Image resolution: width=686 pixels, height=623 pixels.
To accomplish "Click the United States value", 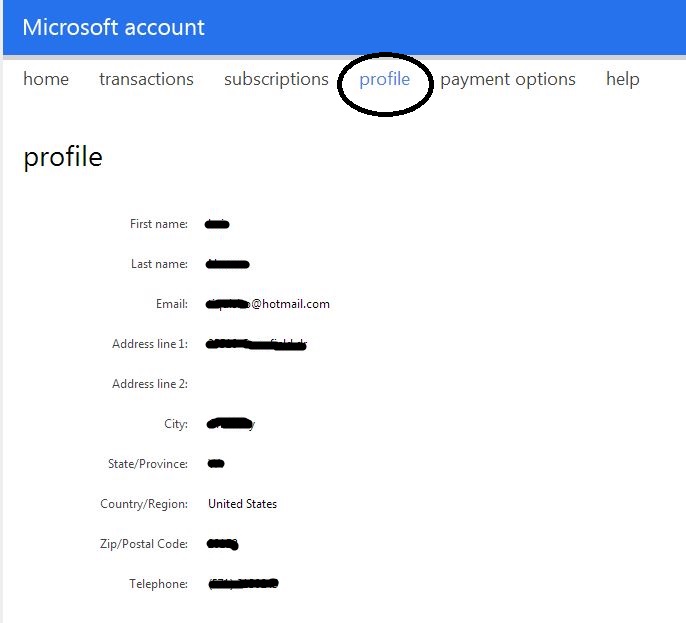I will pos(242,504).
